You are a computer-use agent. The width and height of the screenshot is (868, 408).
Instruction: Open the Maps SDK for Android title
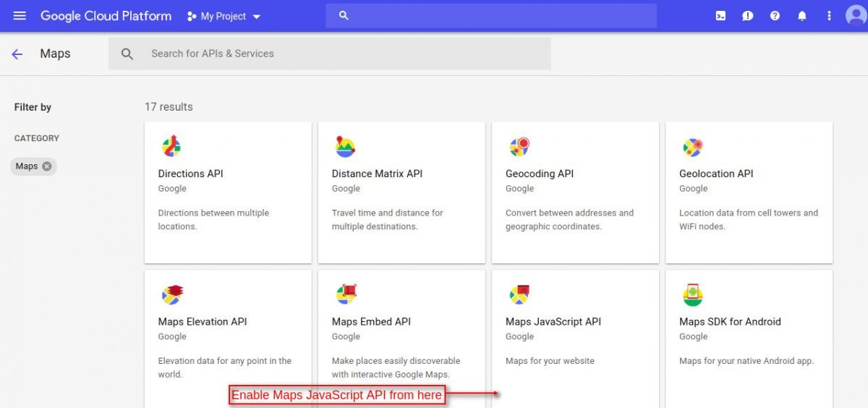[730, 322]
